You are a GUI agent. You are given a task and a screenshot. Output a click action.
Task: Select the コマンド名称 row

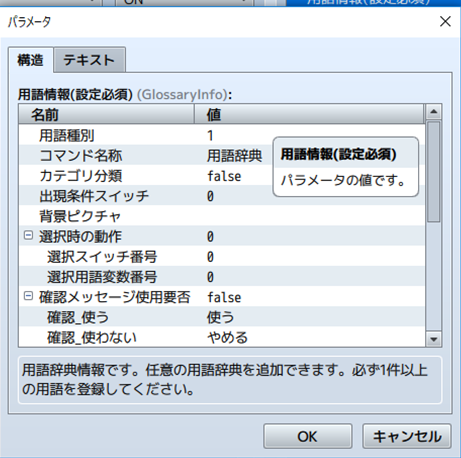[x=222, y=155]
